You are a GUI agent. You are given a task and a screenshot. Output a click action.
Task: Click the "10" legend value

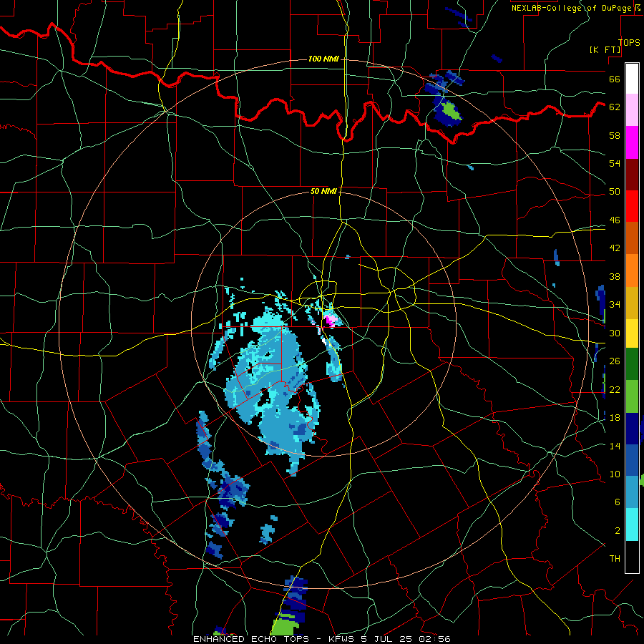pos(615,474)
